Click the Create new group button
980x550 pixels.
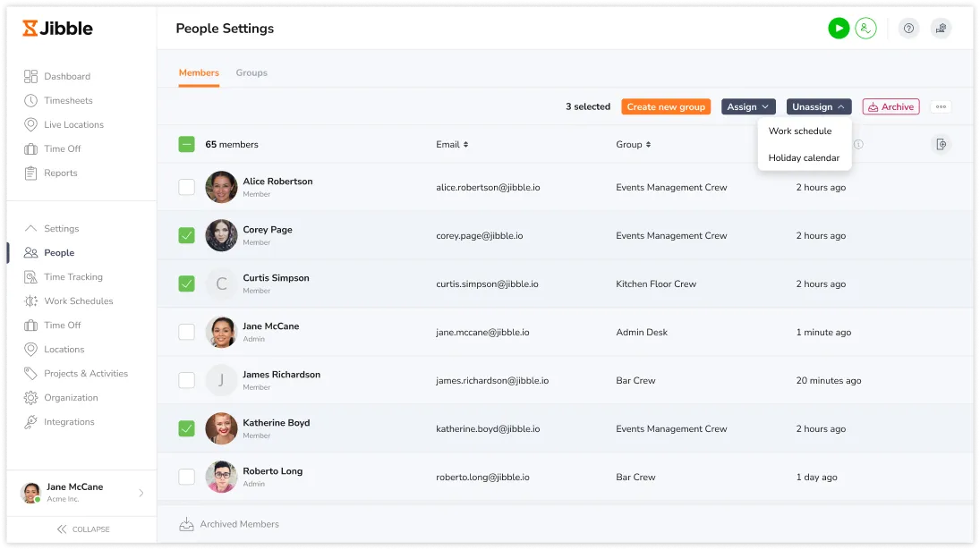point(666,107)
